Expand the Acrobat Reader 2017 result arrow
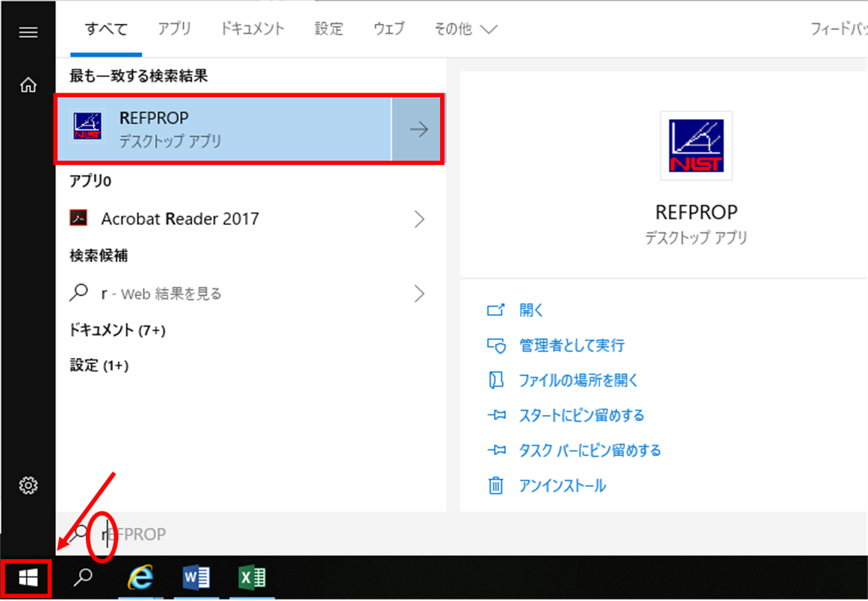 point(419,218)
